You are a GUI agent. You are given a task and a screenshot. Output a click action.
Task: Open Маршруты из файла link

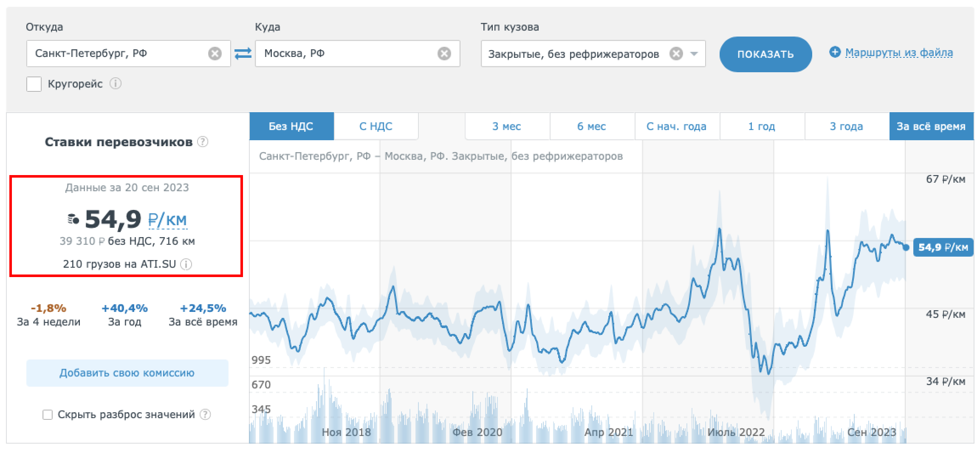[899, 53]
